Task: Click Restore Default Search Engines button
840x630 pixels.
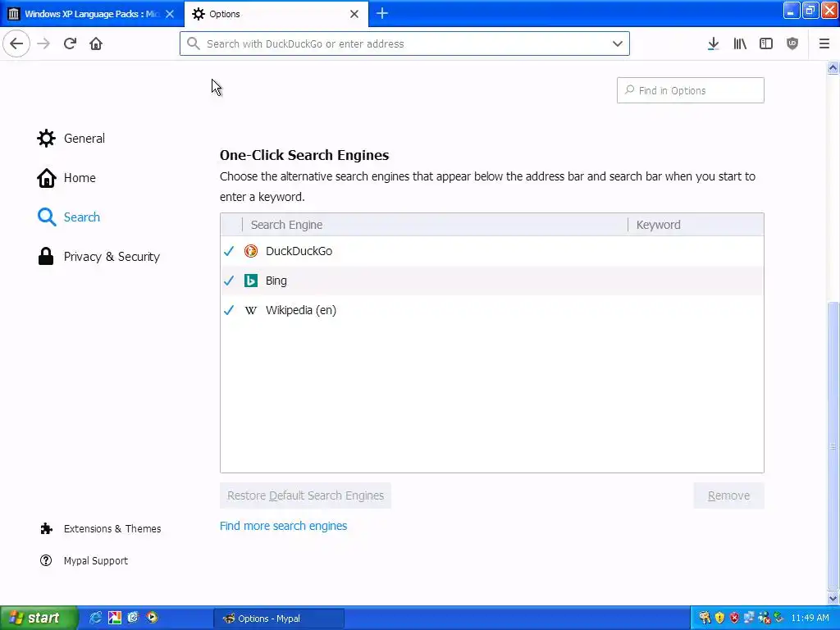Action: [305, 495]
